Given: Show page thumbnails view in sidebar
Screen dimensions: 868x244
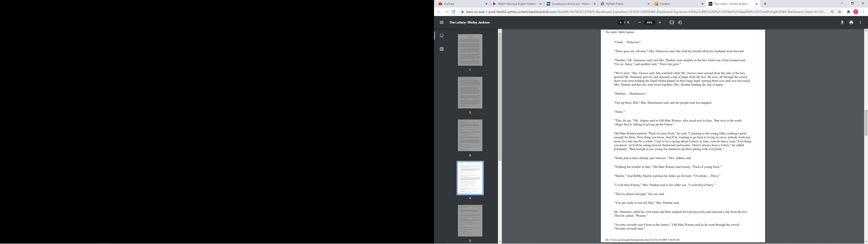Looking at the screenshot, I should [x=441, y=36].
